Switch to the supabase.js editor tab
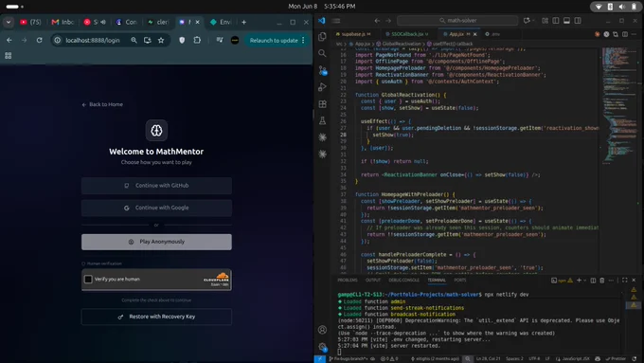Viewport: 644px width, 363px height. 356,34
